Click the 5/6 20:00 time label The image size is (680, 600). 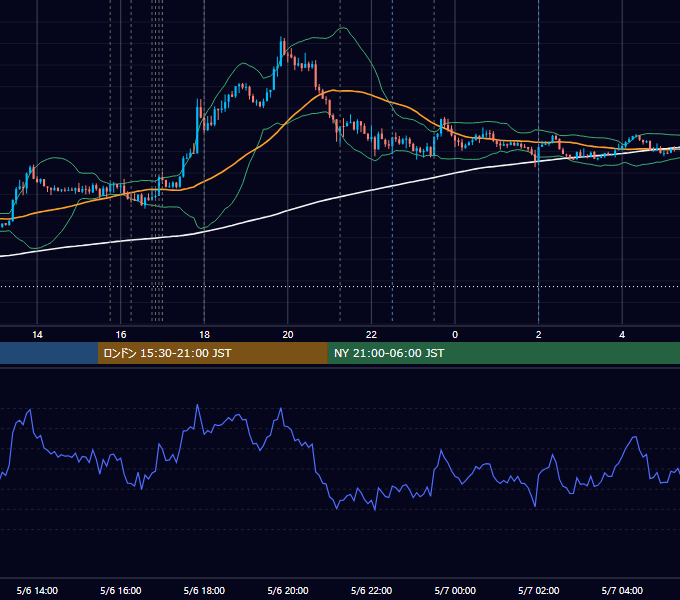coord(288,590)
